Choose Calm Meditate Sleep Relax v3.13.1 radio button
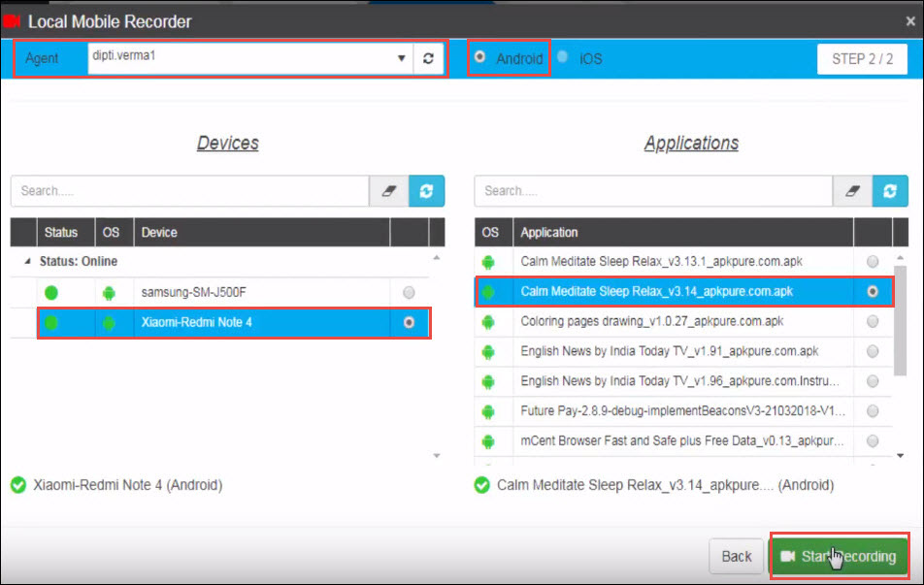Viewport: 924px width, 585px height. (x=874, y=262)
